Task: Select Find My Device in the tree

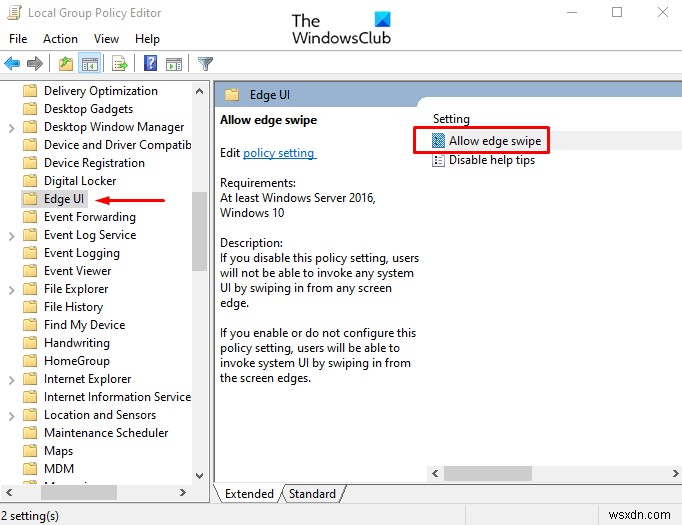Action: 84,324
